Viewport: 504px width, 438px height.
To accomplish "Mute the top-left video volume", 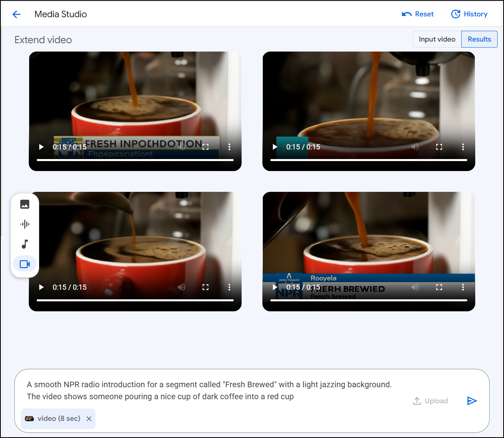I will (x=182, y=147).
